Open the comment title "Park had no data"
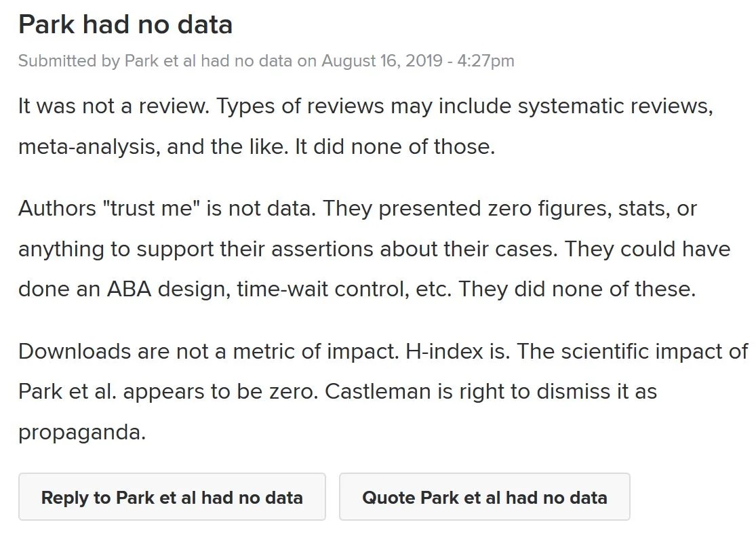This screenshot has height=537, width=756. tap(125, 25)
